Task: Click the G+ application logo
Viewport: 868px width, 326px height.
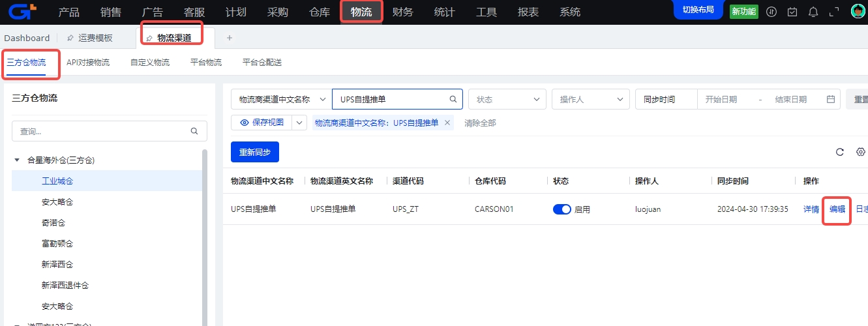Action: 22,11
